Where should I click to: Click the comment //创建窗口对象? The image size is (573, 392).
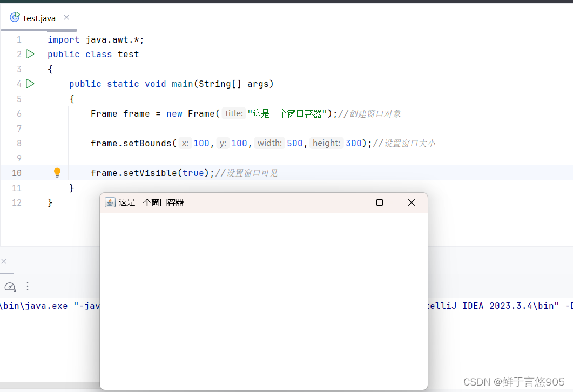[x=369, y=113]
